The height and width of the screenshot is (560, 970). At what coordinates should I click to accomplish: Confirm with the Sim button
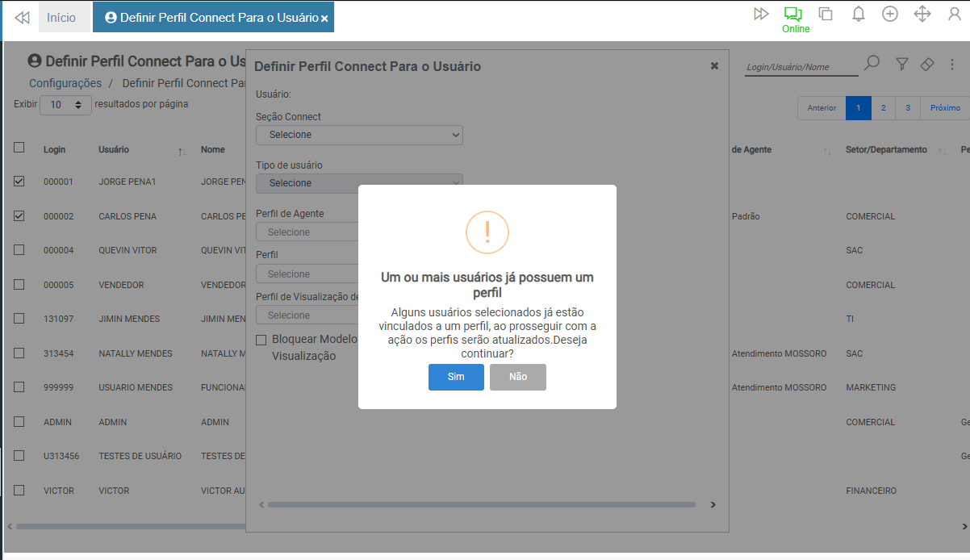click(456, 377)
